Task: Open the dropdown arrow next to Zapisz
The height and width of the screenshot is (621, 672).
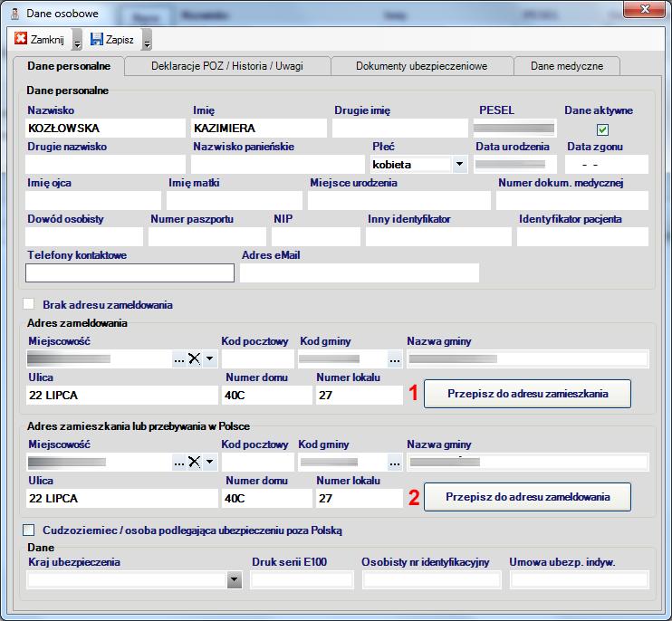Action: tap(147, 40)
